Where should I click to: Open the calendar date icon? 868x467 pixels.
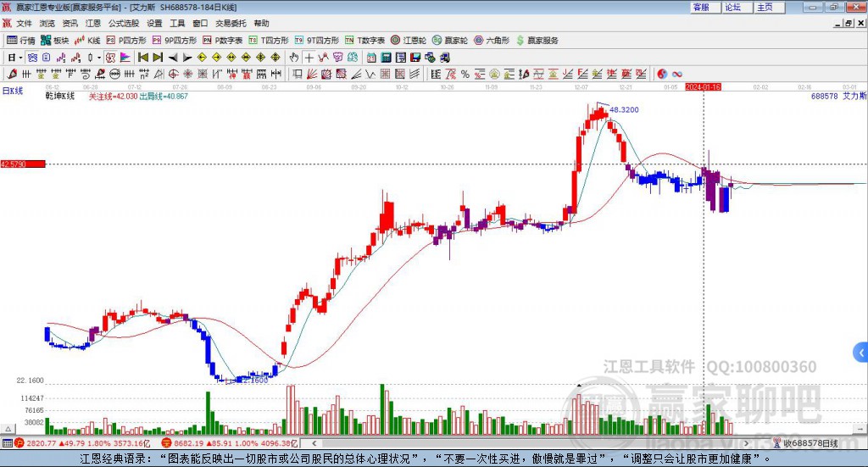(x=371, y=58)
